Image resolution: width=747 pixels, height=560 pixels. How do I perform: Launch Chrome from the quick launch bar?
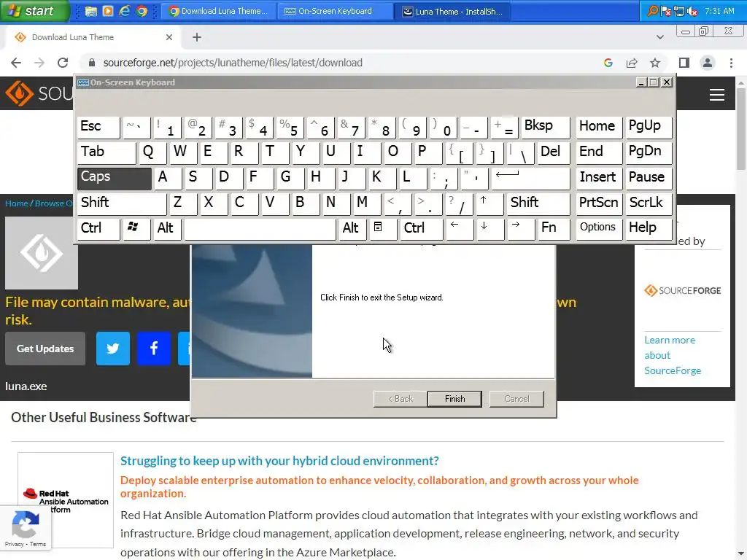(142, 11)
